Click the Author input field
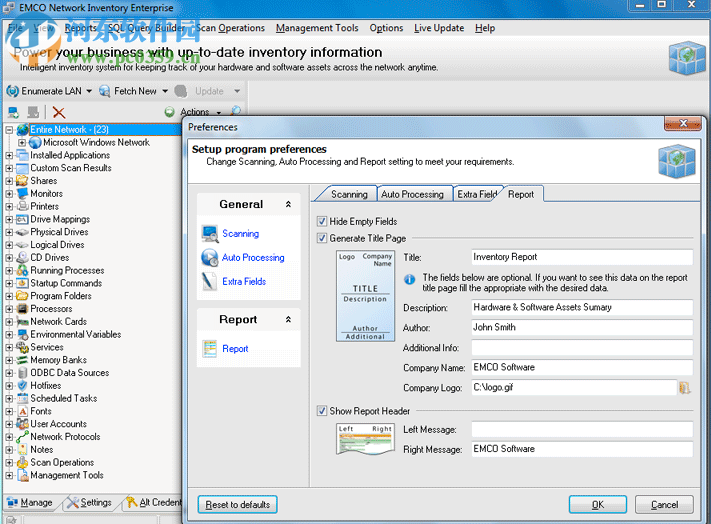Screen dimensions: 711x524 pos(582,327)
